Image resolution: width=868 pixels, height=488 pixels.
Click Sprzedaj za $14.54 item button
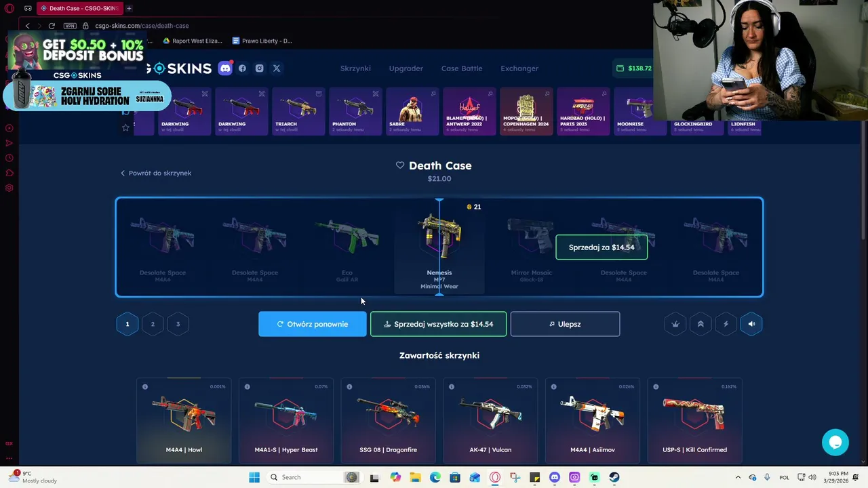click(601, 247)
